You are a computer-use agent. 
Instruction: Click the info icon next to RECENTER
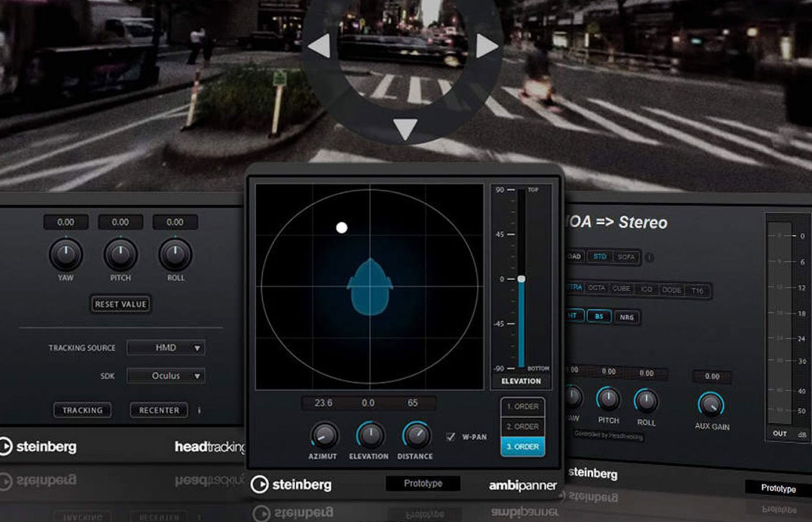point(199,410)
